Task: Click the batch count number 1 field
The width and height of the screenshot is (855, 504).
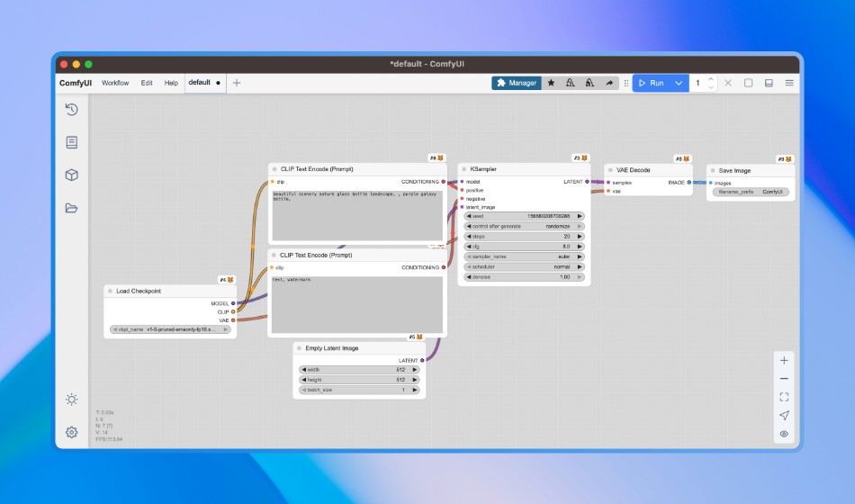Action: pyautogui.click(x=698, y=83)
